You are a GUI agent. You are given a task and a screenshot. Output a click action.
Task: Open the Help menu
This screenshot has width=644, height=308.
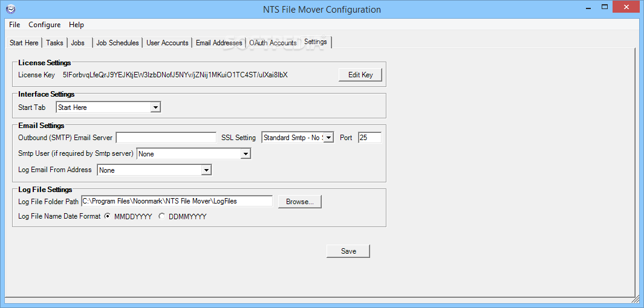coord(76,25)
